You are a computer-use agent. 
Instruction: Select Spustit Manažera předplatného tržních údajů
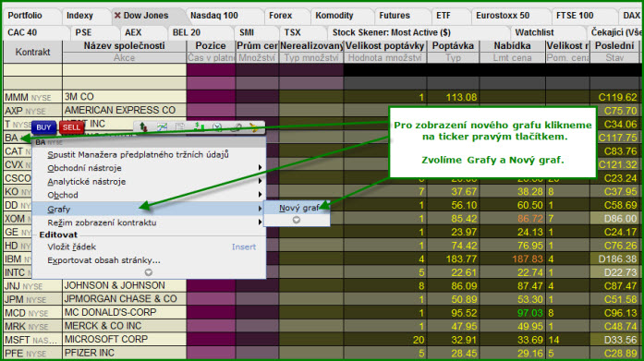point(138,155)
